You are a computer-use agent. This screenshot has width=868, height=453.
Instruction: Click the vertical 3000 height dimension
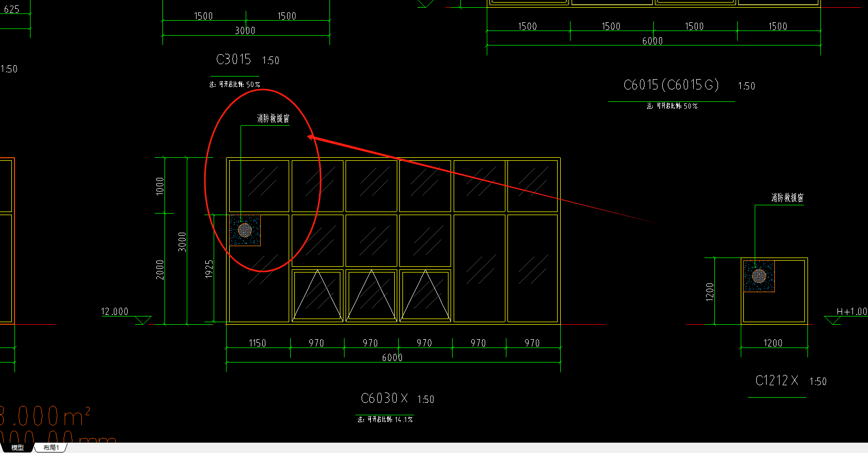tap(182, 242)
